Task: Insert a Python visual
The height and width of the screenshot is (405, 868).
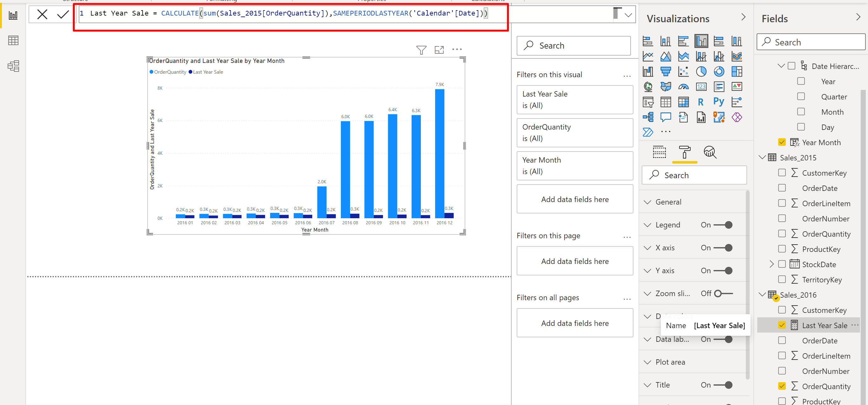Action: (x=719, y=102)
